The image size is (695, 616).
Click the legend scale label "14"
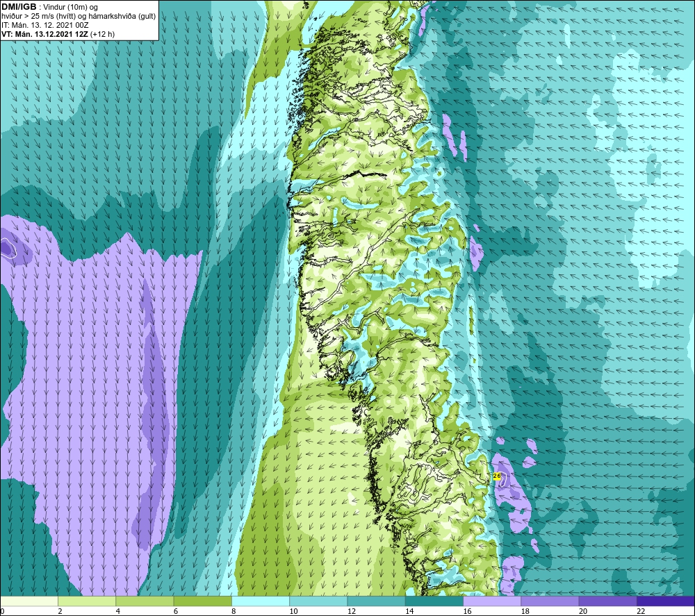(x=409, y=611)
